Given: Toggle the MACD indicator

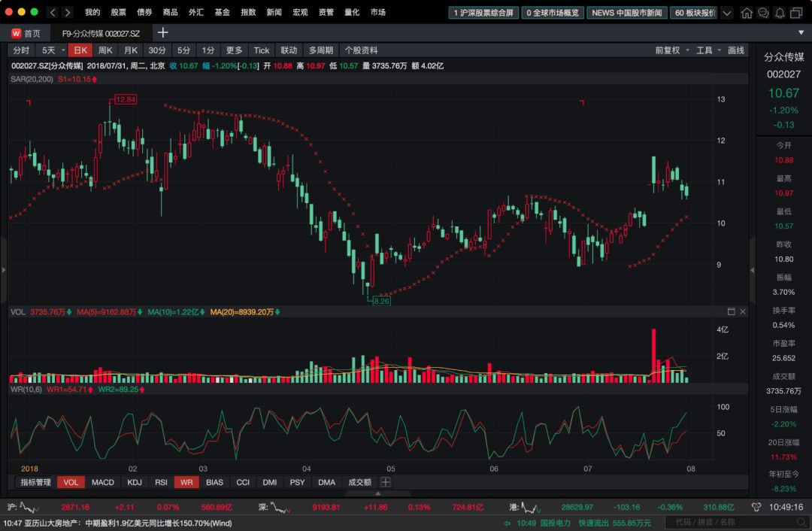Looking at the screenshot, I should [x=103, y=482].
